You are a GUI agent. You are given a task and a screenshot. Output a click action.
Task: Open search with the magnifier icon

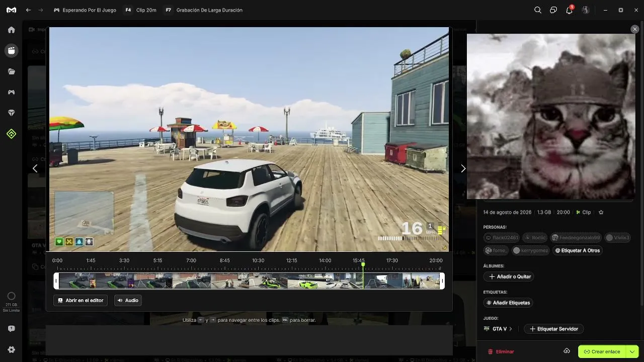(x=538, y=10)
